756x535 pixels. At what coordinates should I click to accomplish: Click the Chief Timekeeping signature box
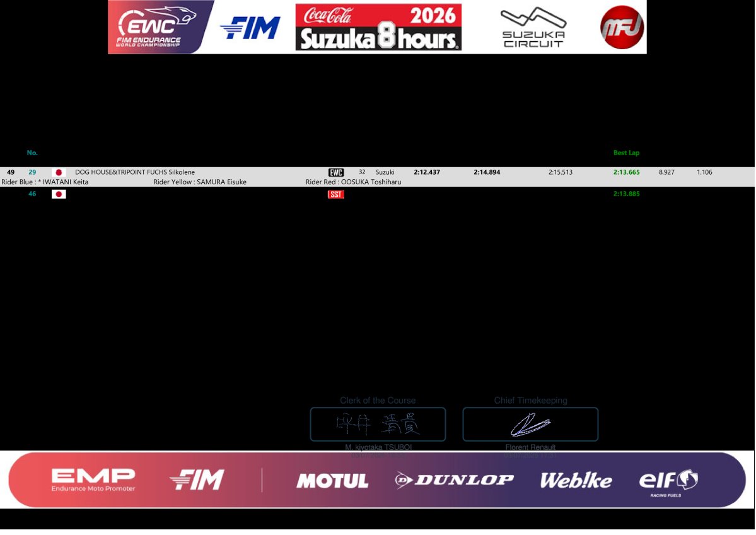coord(530,424)
